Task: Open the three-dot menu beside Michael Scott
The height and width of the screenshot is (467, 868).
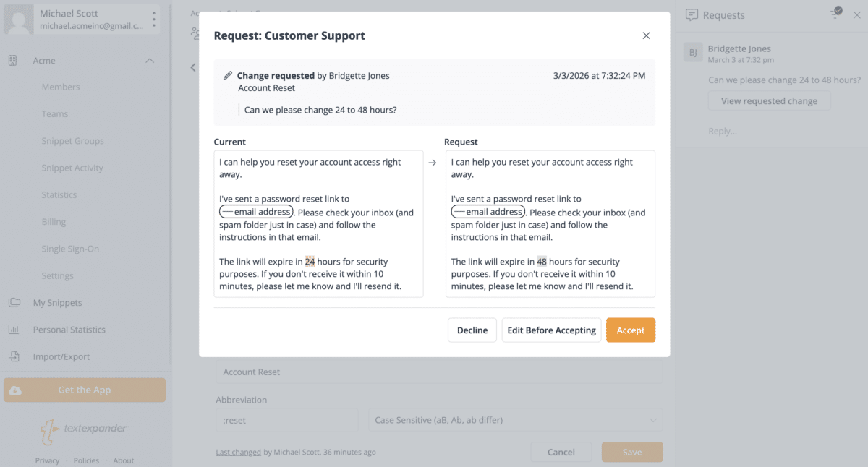Action: 153,19
